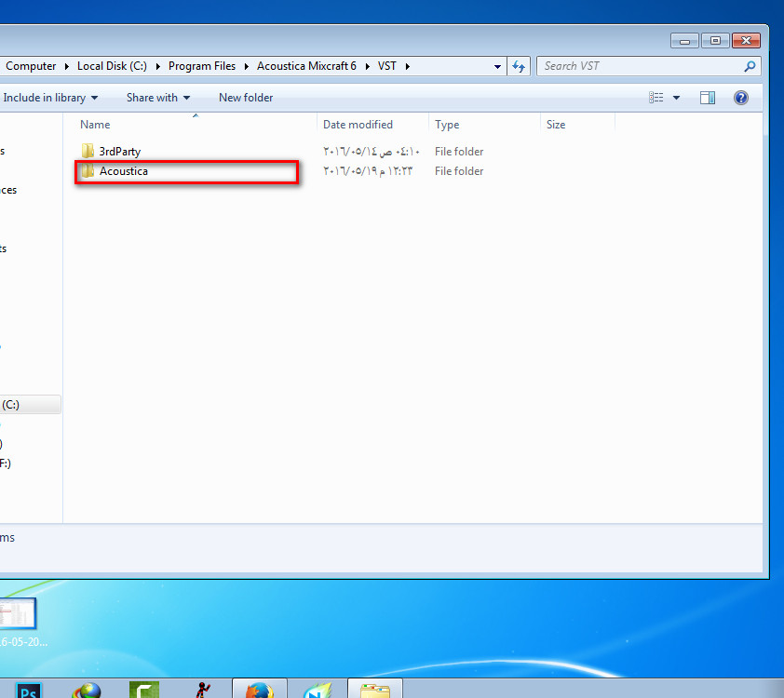
Task: Switch to Firefox in the taskbar
Action: pyautogui.click(x=260, y=689)
